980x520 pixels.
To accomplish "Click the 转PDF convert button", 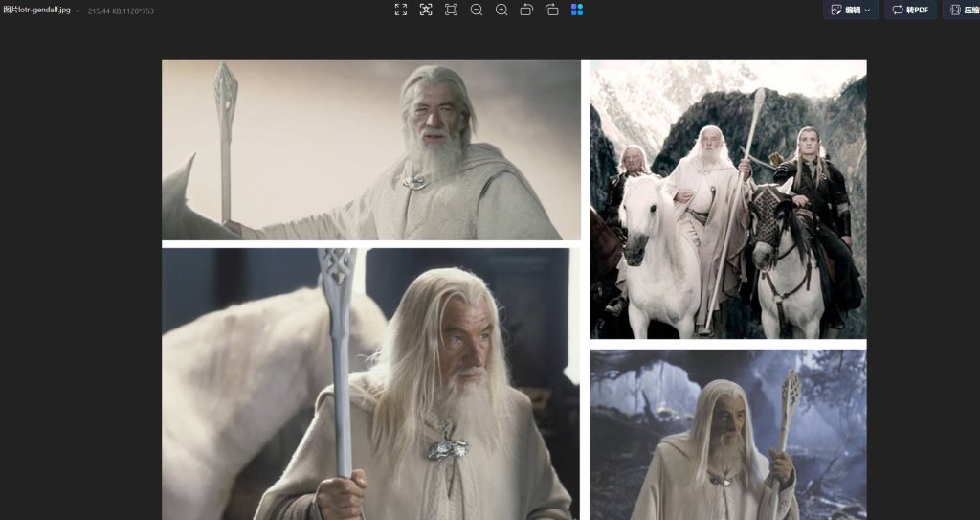I will pyautogui.click(x=909, y=10).
